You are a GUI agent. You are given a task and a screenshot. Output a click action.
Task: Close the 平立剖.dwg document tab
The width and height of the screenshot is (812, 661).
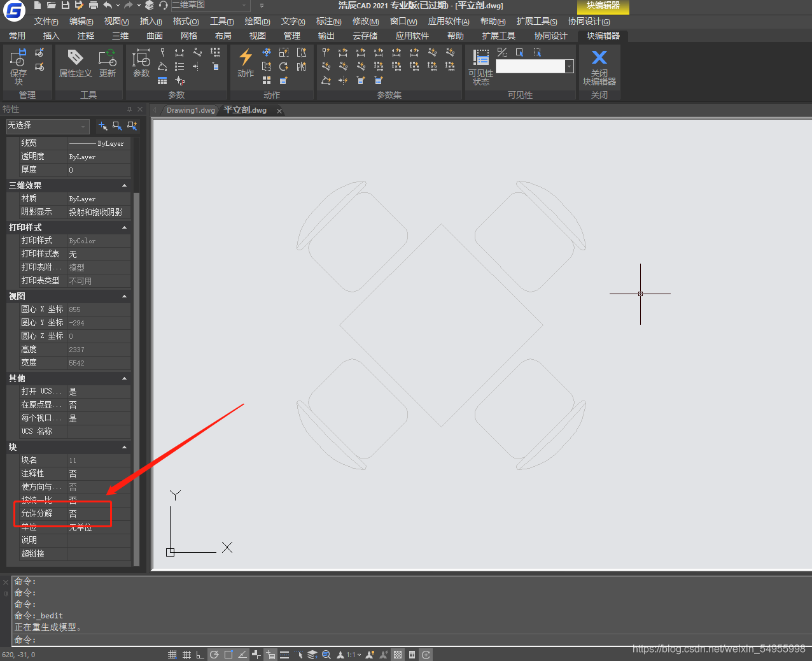coord(279,111)
